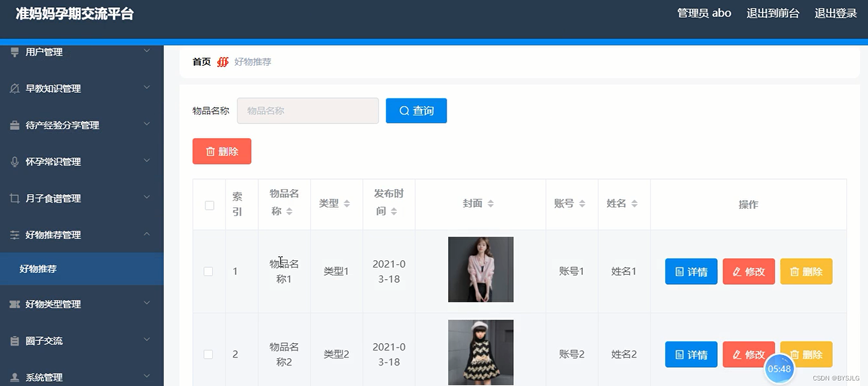This screenshot has height=386, width=868.
Task: Click the 用户管理 sidebar icon
Action: pos(15,52)
